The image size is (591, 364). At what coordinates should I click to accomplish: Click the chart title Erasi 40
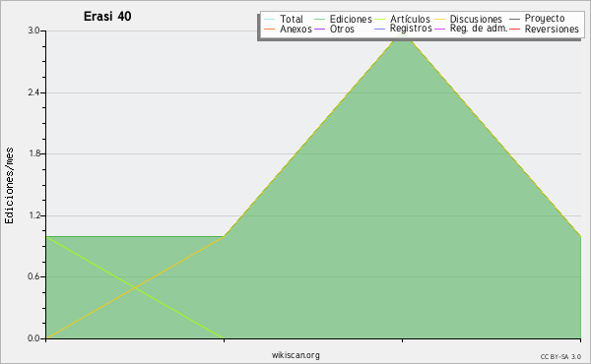pyautogui.click(x=107, y=16)
